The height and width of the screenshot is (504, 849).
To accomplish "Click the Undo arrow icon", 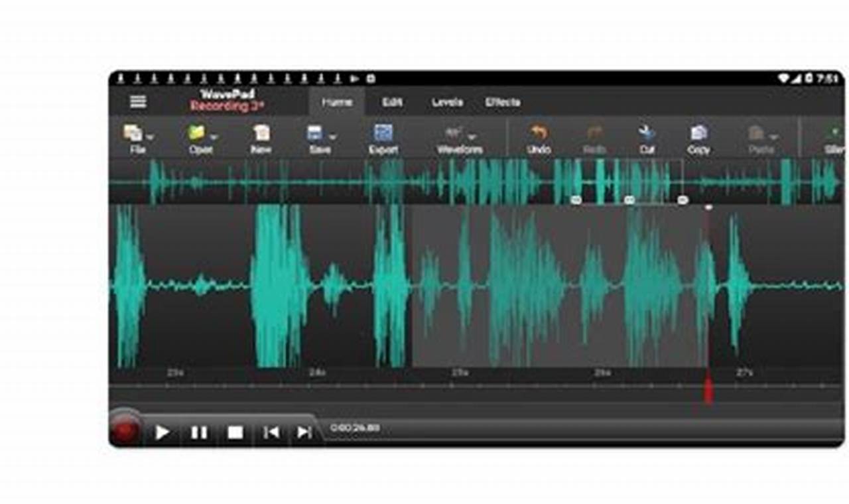I will pos(539,133).
